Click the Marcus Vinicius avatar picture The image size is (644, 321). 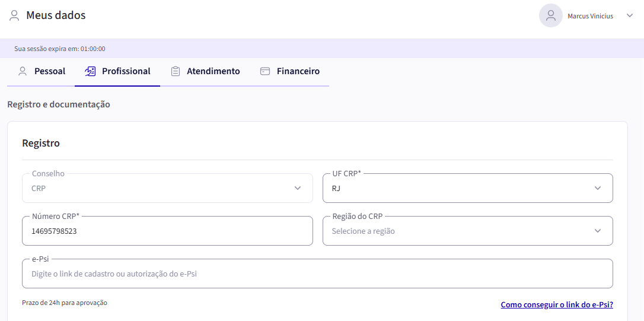click(x=550, y=15)
